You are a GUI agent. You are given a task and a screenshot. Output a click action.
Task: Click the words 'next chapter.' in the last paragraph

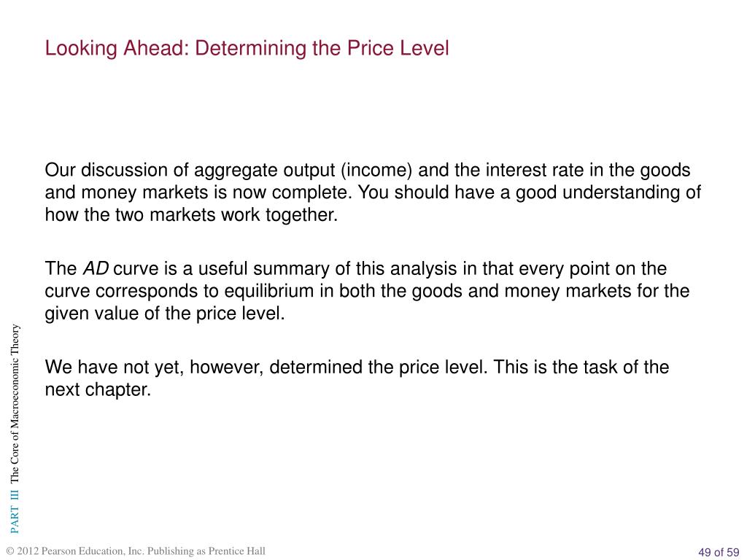pos(98,390)
